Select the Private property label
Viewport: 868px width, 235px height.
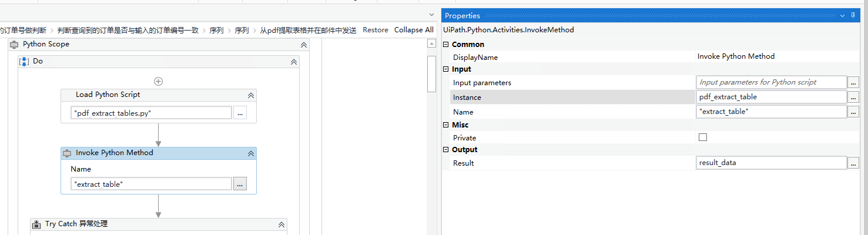(x=464, y=138)
